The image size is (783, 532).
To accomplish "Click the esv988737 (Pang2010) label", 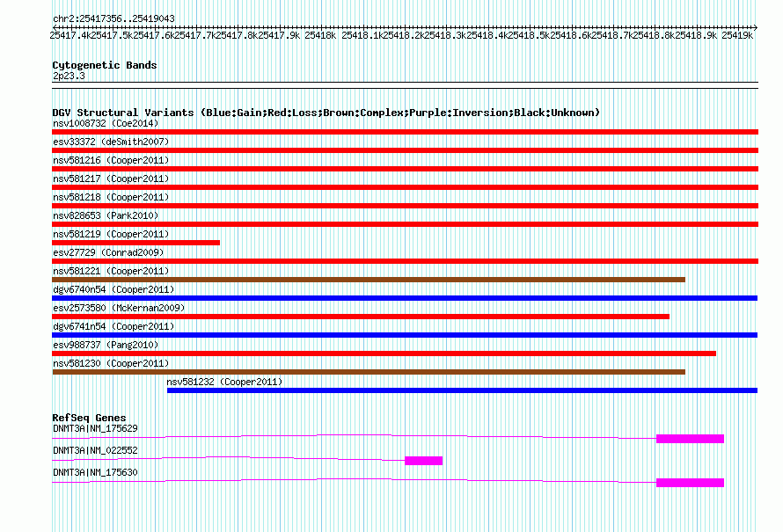I will (106, 345).
